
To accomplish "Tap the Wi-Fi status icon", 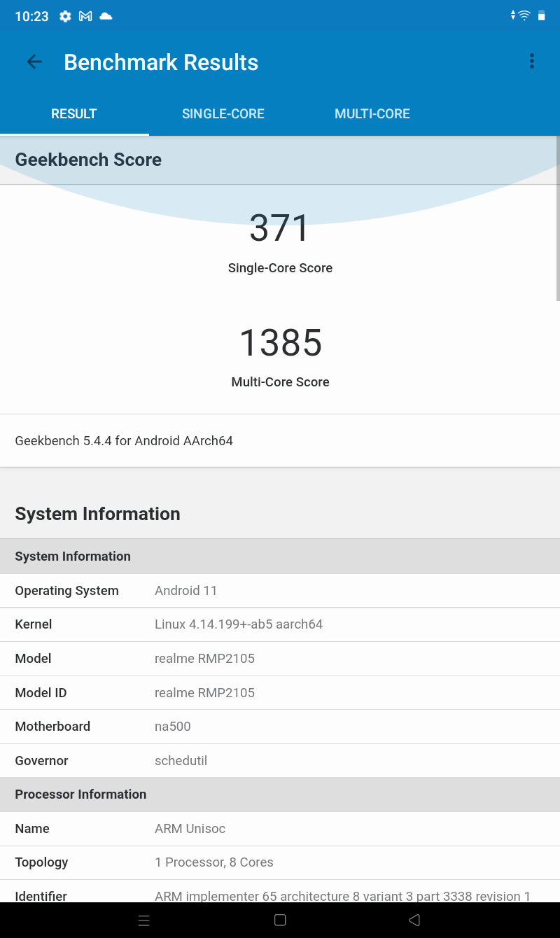I will [524, 15].
